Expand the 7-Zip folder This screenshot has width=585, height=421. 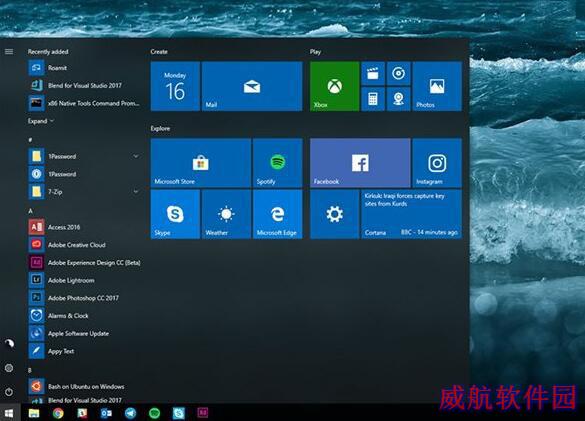click(136, 192)
